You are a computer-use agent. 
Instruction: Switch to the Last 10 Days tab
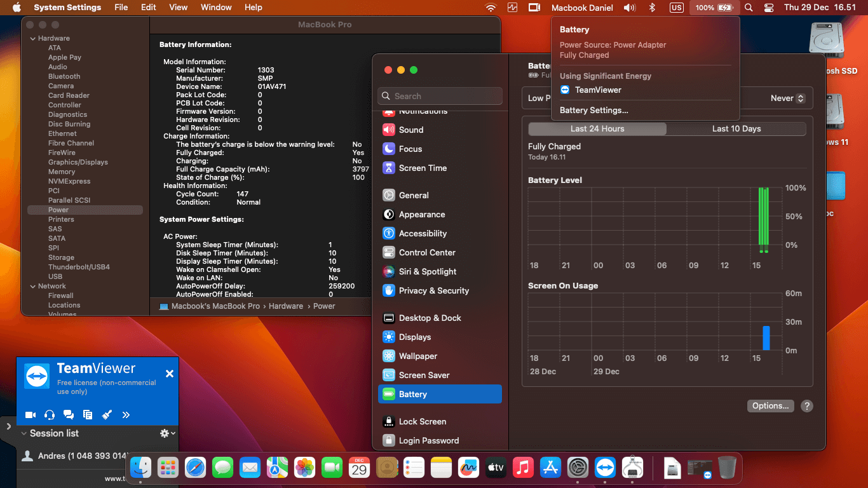[736, 128]
